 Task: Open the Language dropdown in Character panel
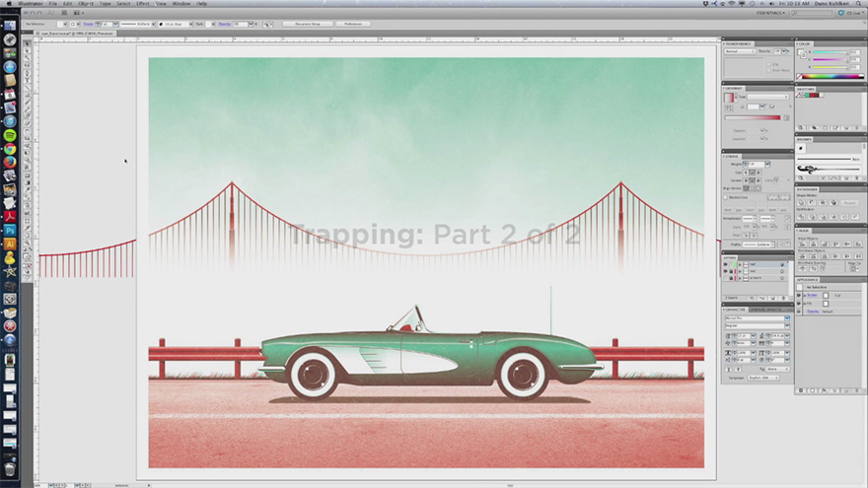(763, 378)
